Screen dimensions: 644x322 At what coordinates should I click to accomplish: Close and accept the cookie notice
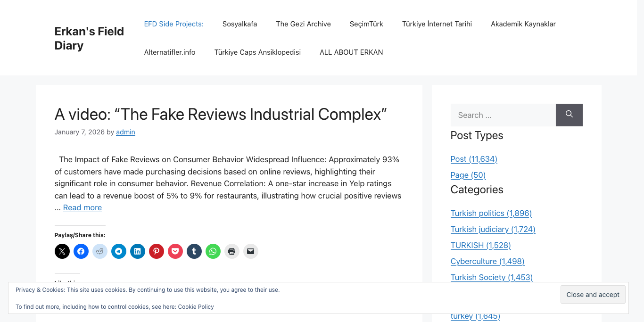pos(593,295)
